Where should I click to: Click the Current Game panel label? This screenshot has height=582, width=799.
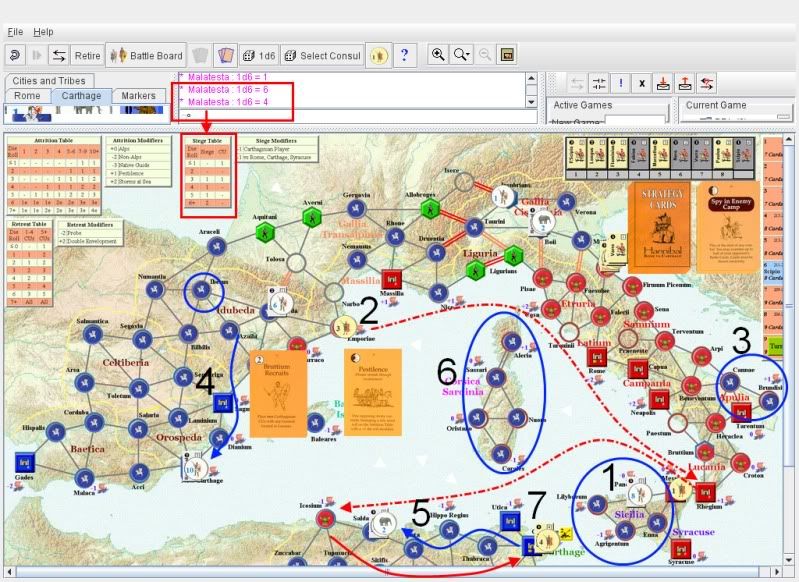tap(715, 105)
